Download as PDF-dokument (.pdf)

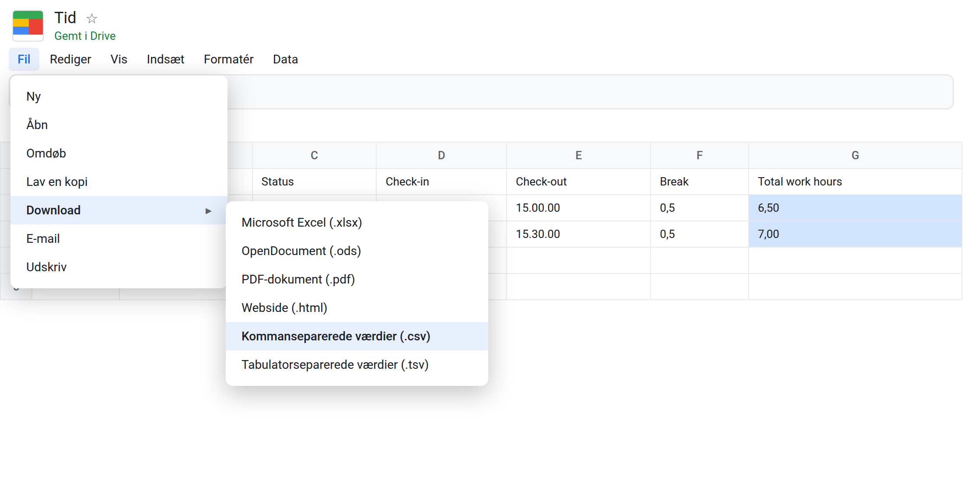click(357, 279)
